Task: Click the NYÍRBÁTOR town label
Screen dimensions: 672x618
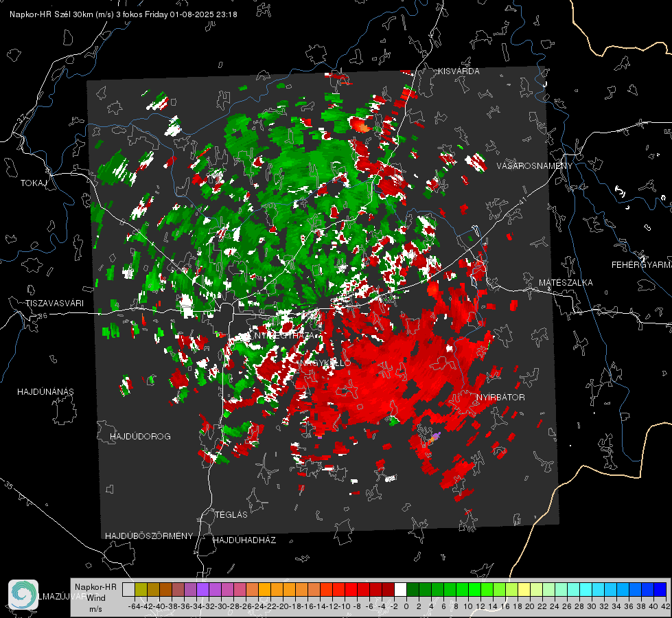Action: click(500, 398)
